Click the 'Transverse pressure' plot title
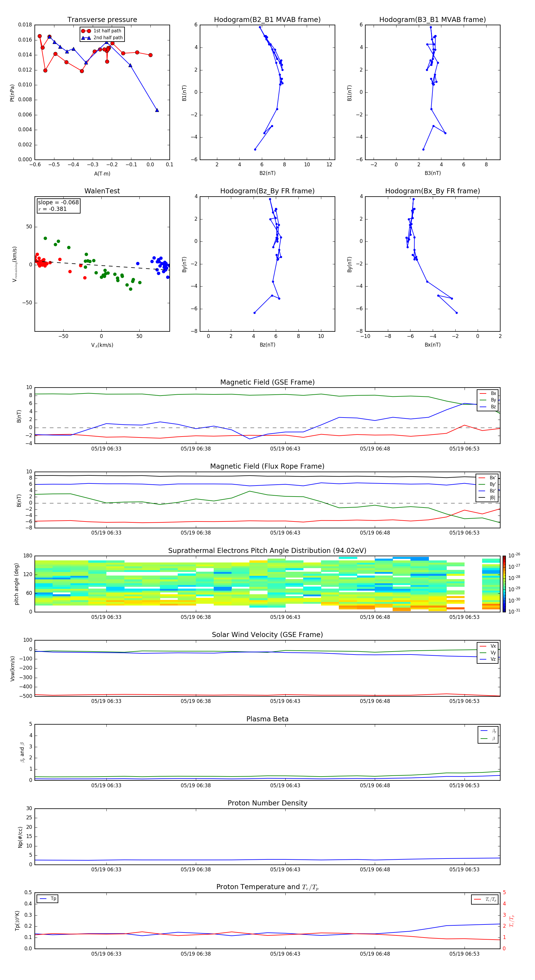The width and height of the screenshot is (535, 980). (102, 20)
